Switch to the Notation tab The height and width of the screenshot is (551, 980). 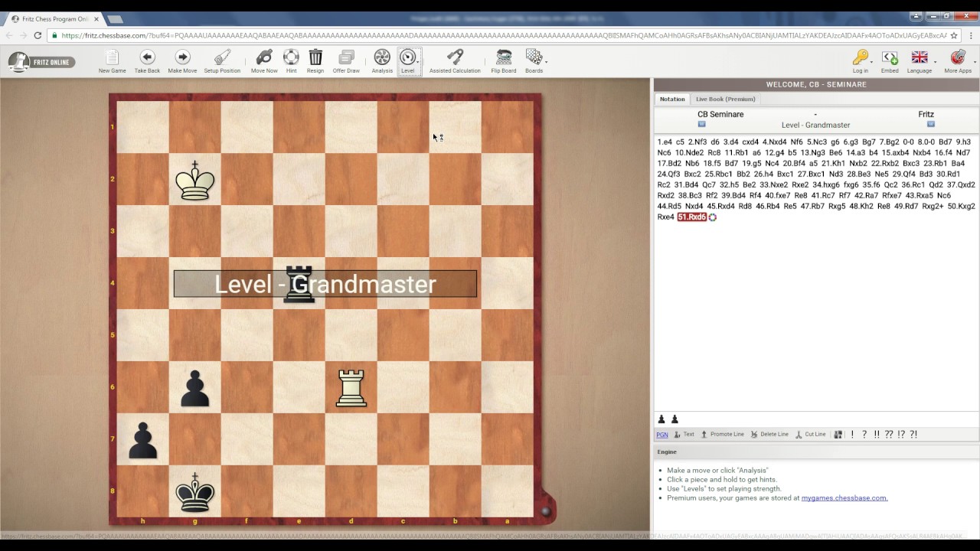coord(672,99)
